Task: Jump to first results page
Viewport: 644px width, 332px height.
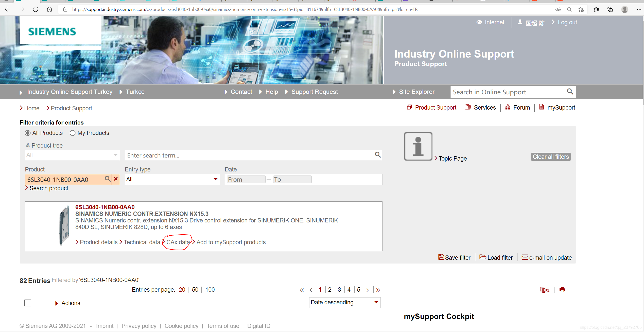Action: pos(302,290)
